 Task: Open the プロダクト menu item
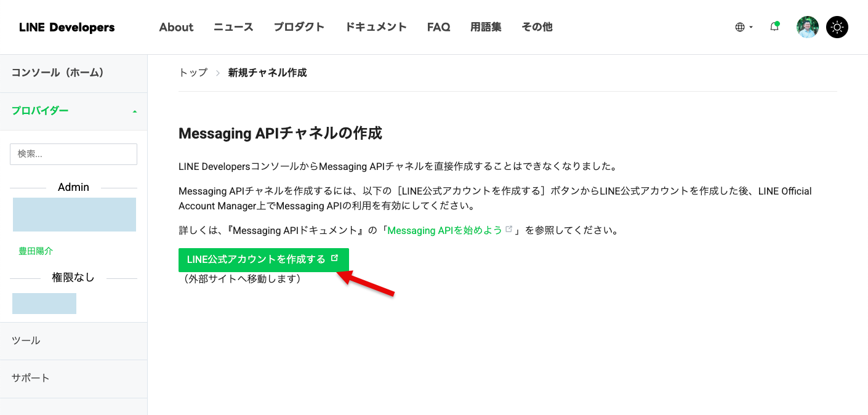(299, 27)
